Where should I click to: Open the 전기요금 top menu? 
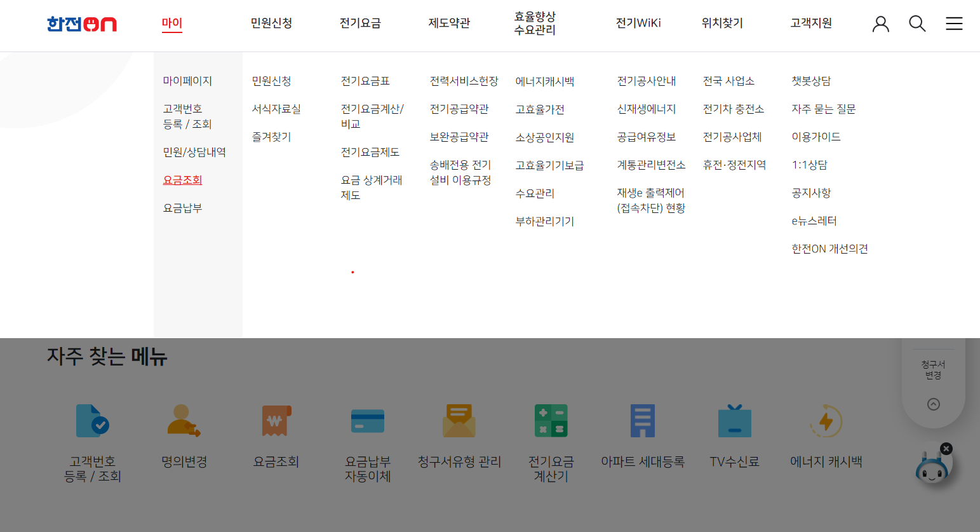click(360, 24)
